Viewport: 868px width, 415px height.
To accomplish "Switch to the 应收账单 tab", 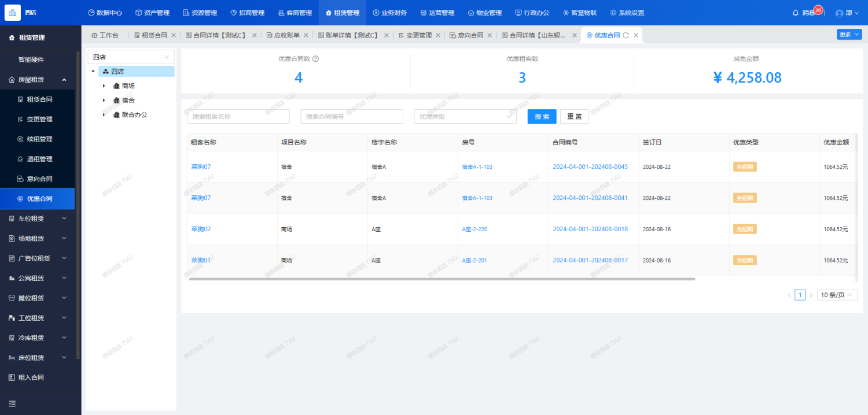I will pos(282,35).
